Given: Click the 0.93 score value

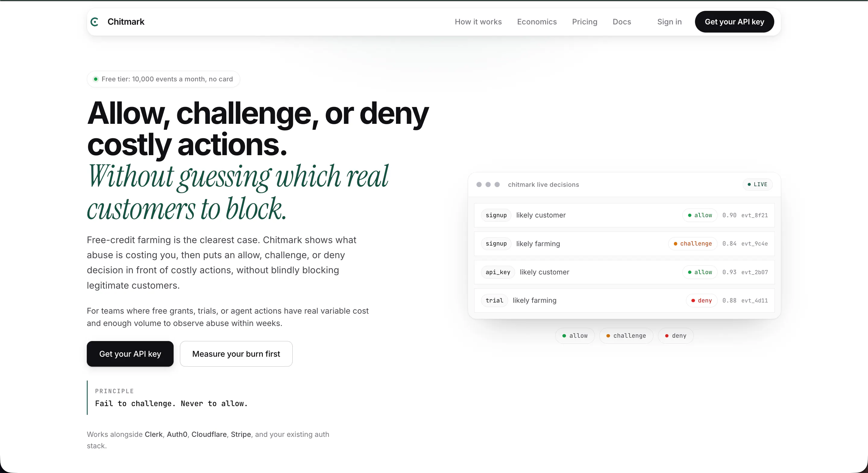Looking at the screenshot, I should tap(729, 272).
